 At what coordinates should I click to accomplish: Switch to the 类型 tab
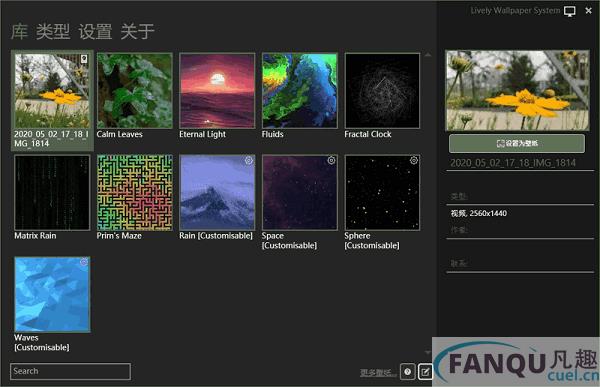[53, 31]
